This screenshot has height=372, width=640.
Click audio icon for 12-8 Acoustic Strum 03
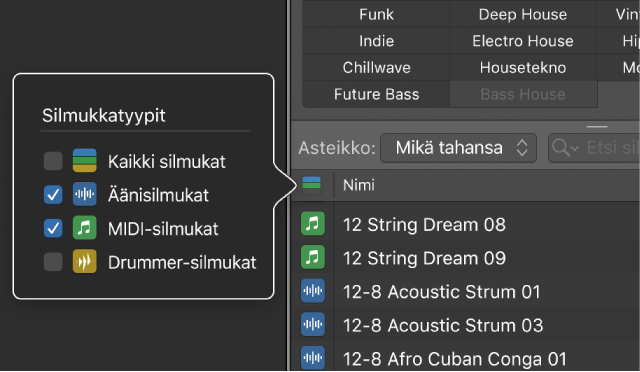pyautogui.click(x=313, y=324)
